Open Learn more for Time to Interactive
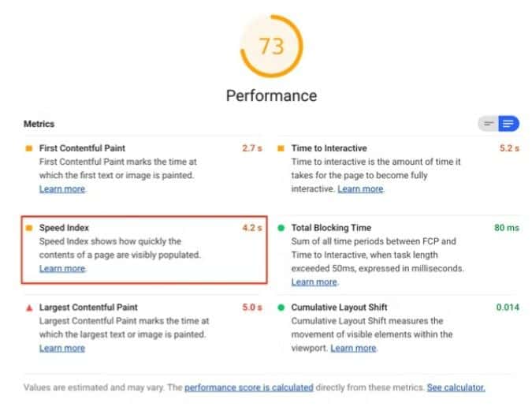This screenshot has height=418, width=532. click(x=360, y=189)
